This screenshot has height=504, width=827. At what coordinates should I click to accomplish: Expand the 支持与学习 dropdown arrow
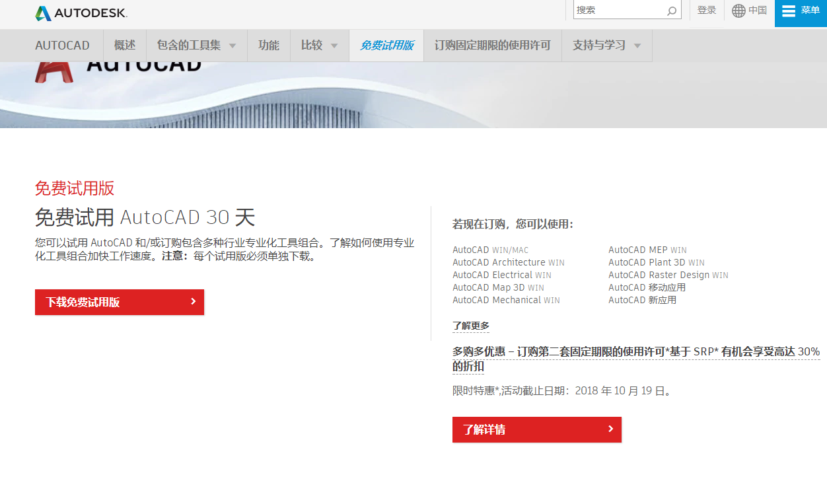click(637, 46)
